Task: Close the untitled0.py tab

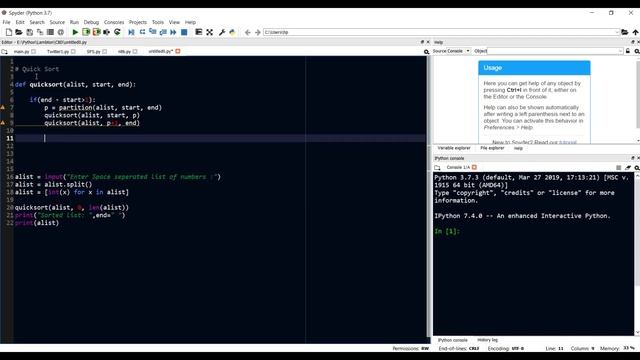Action: click(x=178, y=51)
